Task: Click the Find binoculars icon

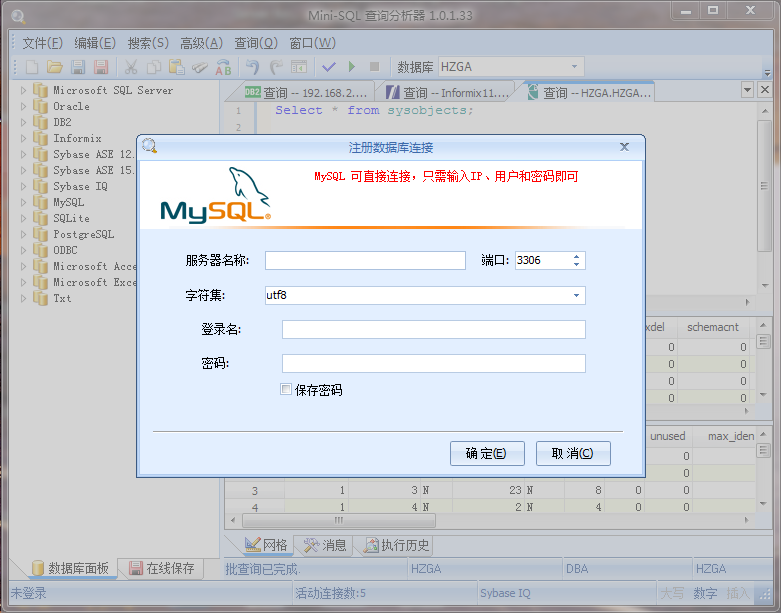Action: (200, 67)
